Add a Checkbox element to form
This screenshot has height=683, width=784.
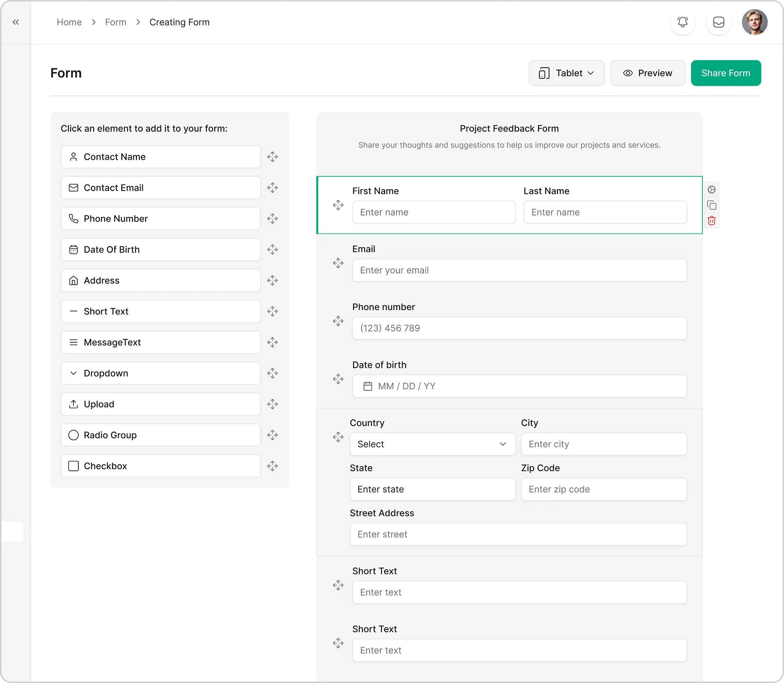(160, 466)
